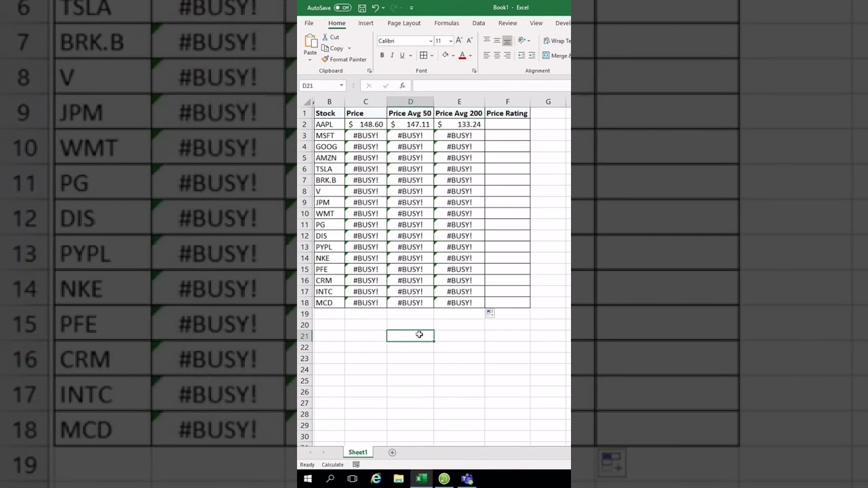The width and height of the screenshot is (868, 488).
Task: Click Increase Indent icon
Action: click(x=532, y=56)
